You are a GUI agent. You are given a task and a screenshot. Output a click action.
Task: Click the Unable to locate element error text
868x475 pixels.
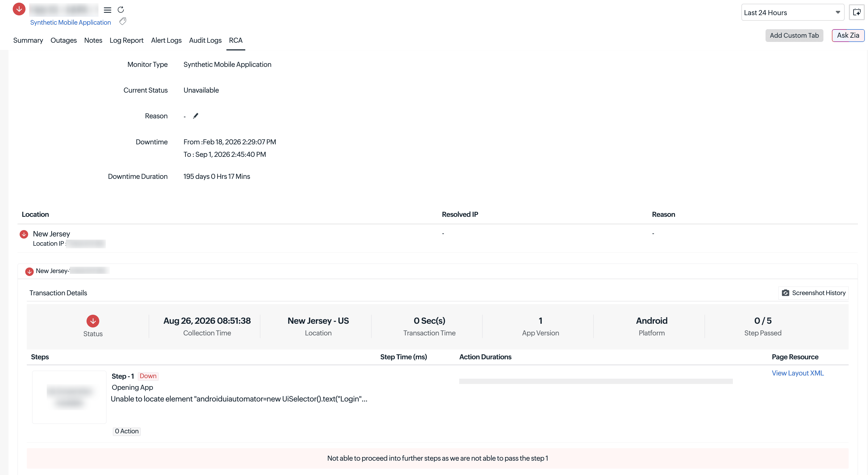click(x=239, y=399)
